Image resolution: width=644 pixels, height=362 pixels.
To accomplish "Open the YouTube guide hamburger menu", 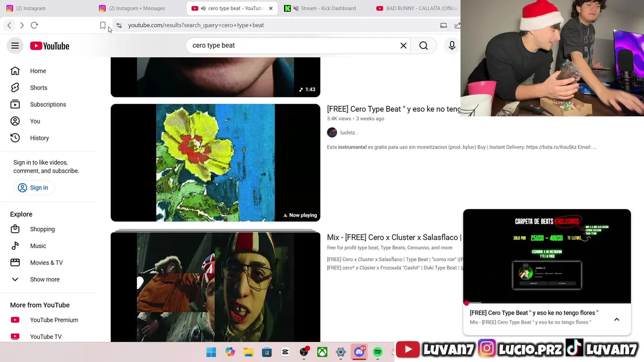I will 15,46.
